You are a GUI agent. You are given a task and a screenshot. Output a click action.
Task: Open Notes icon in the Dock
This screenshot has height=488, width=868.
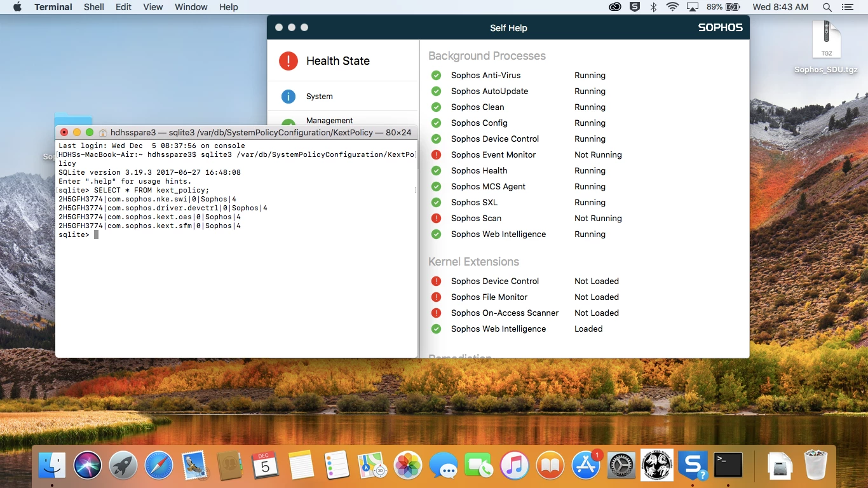301,466
